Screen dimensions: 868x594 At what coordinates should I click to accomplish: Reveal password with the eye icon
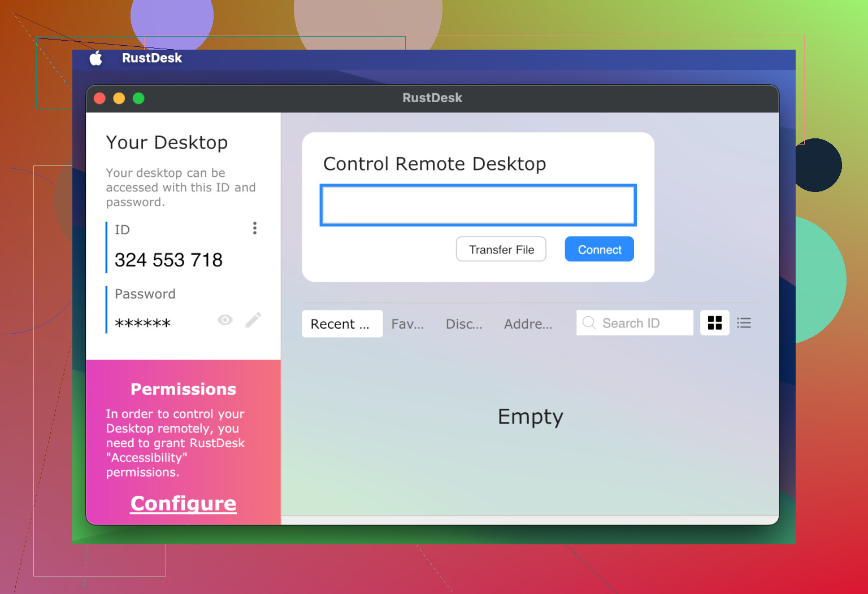225,320
